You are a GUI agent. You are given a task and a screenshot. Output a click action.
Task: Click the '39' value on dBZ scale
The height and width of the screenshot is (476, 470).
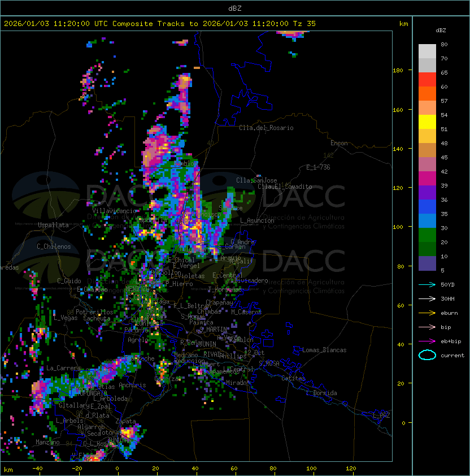click(444, 185)
